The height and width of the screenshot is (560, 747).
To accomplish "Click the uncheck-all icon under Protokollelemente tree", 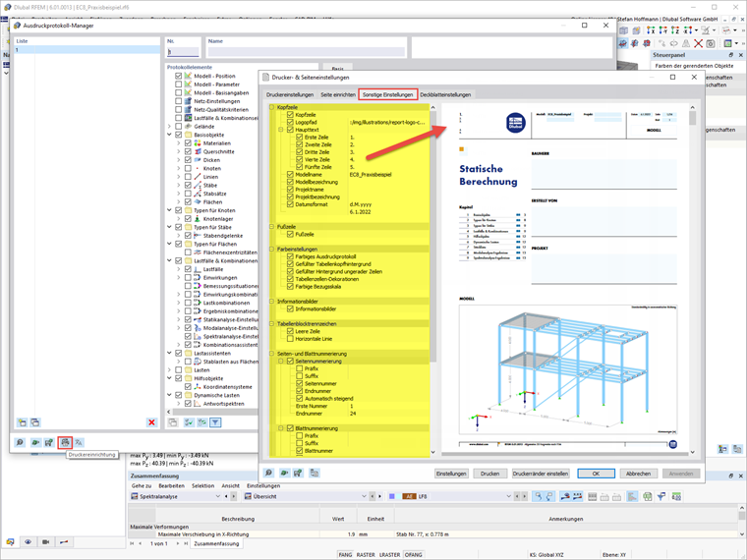I will point(202,422).
